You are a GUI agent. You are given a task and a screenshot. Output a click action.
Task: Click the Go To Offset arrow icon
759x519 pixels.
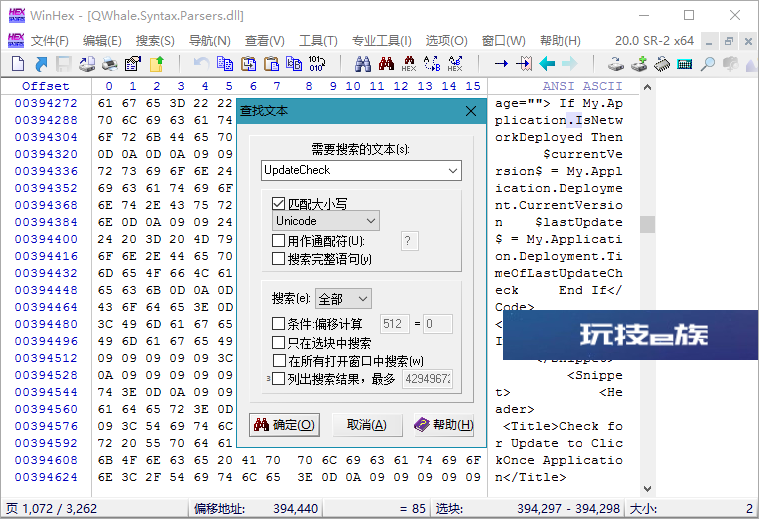501,63
